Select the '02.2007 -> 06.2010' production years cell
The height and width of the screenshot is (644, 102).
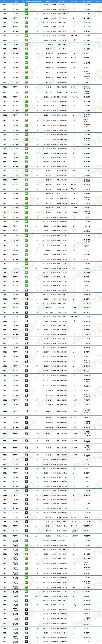[x=49, y=149]
